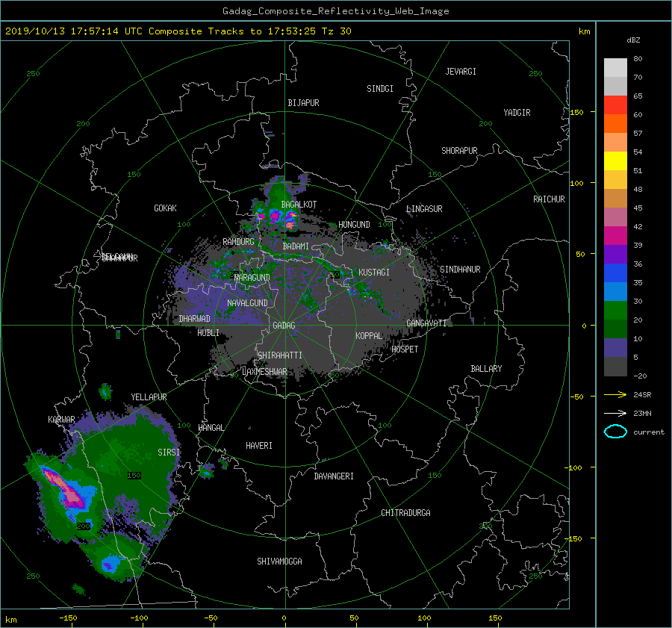Viewport: 672px width, 628px height.
Task: Click the 100 tick on the right km axis
Action: click(x=576, y=184)
